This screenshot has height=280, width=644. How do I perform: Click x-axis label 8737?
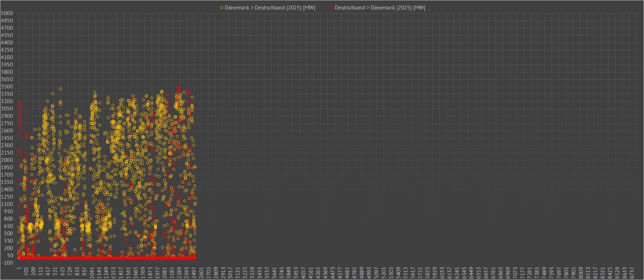631,272
